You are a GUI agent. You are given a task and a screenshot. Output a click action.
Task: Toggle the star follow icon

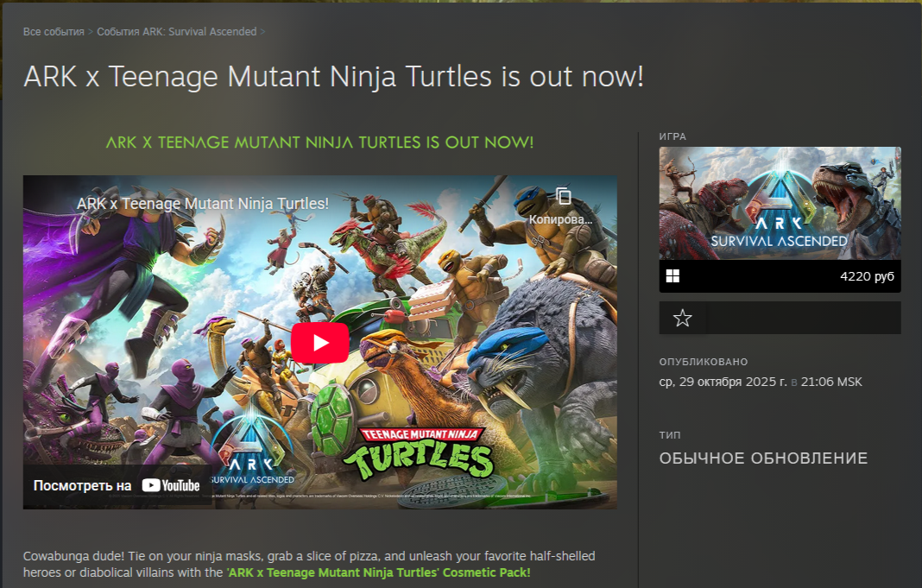tap(682, 319)
